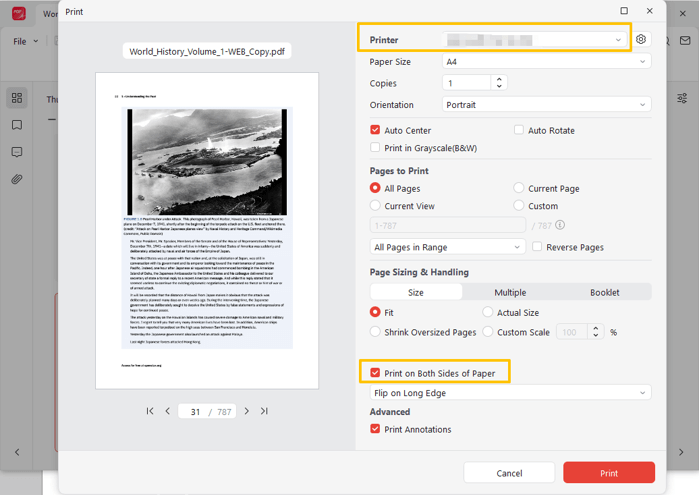
Task: Click the Cancel button
Action: tap(509, 473)
